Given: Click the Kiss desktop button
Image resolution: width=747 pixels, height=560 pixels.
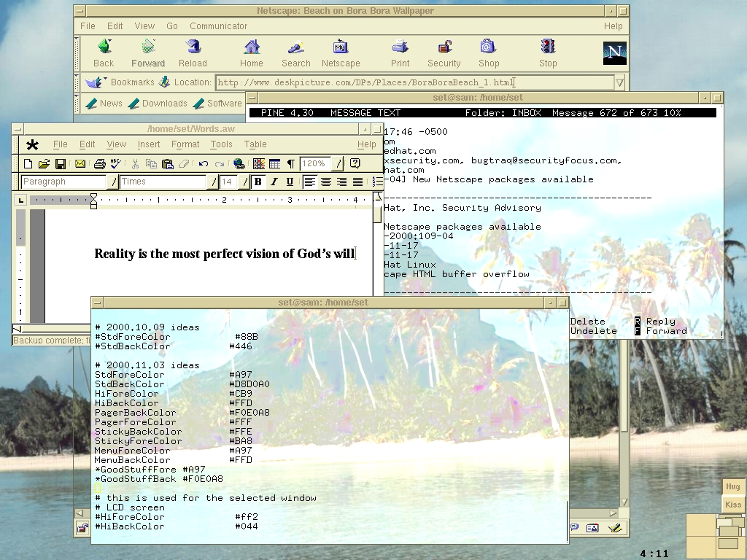Looking at the screenshot, I should pos(732,505).
